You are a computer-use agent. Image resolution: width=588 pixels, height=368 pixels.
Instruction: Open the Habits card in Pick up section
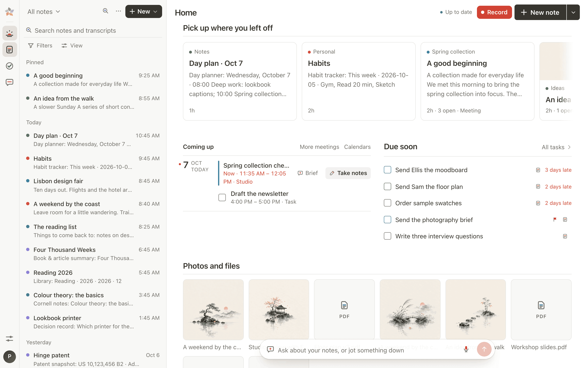pos(358,81)
